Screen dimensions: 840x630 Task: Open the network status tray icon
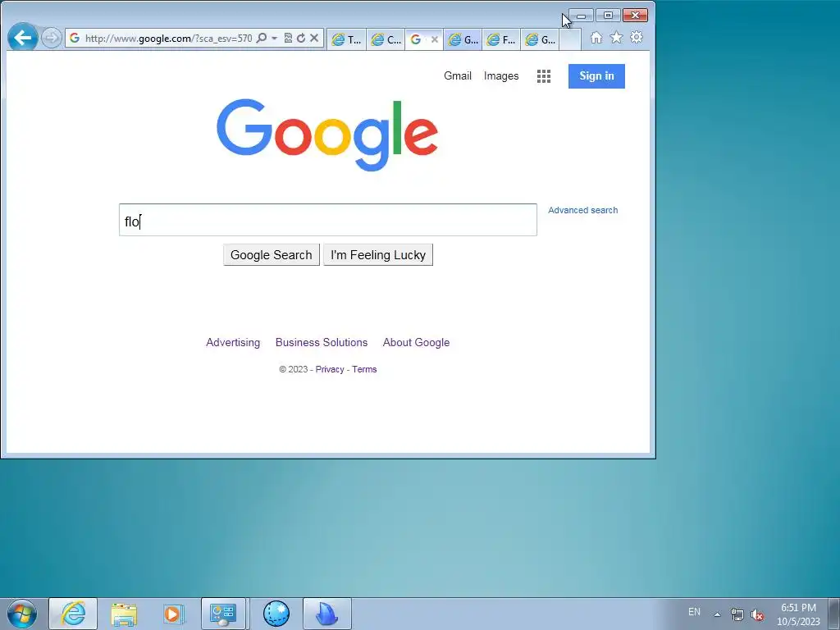[737, 614]
